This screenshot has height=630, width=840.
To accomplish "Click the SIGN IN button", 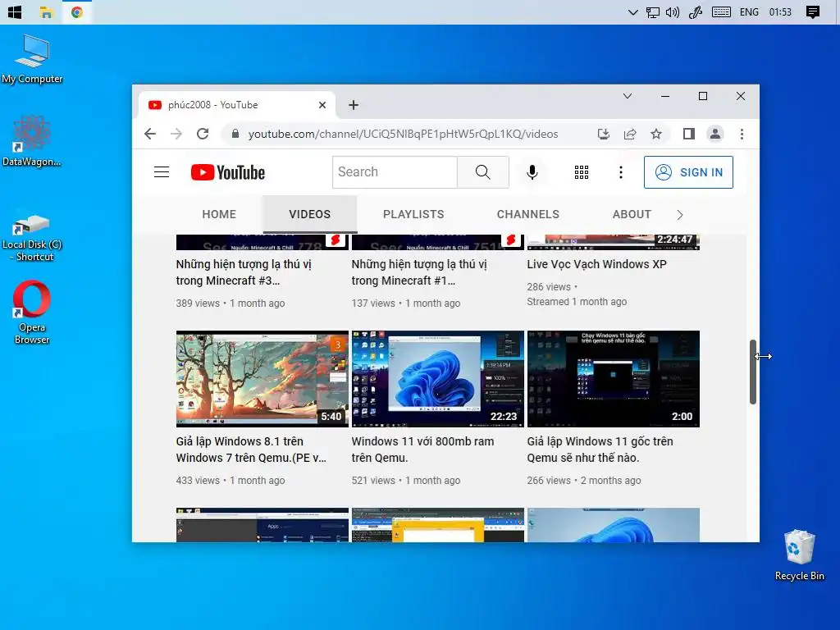I will [x=688, y=172].
